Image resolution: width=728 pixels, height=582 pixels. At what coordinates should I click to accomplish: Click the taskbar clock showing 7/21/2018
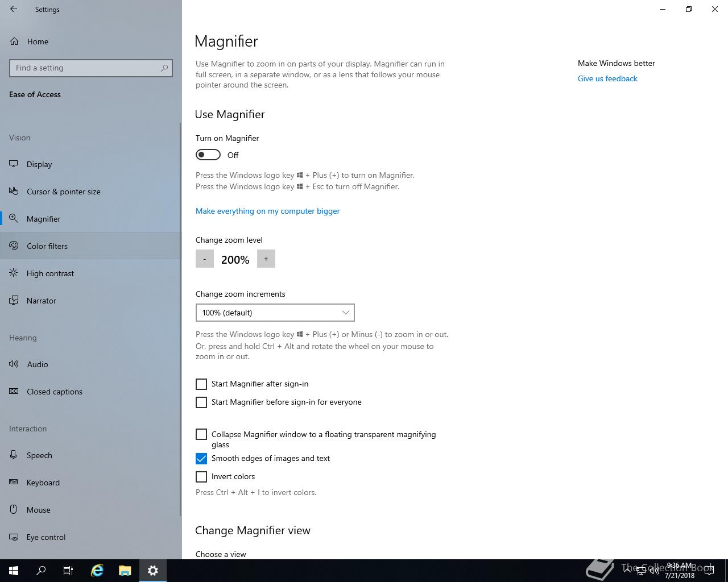[680, 571]
